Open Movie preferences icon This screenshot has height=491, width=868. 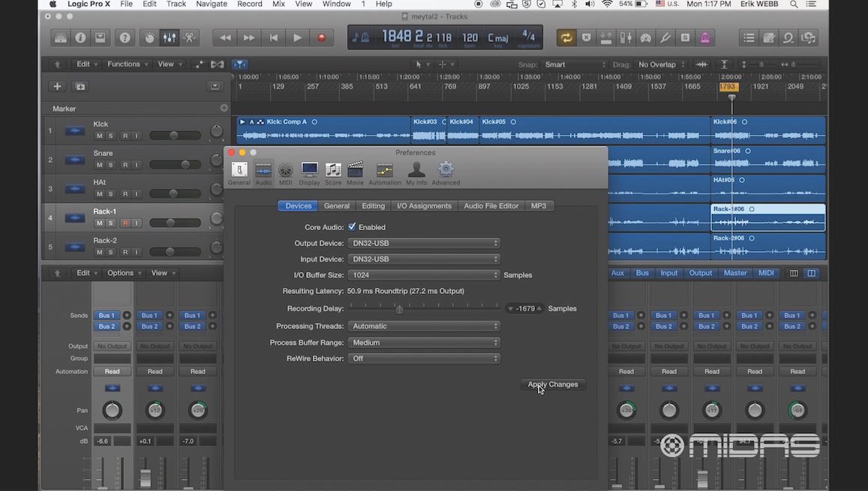click(356, 173)
